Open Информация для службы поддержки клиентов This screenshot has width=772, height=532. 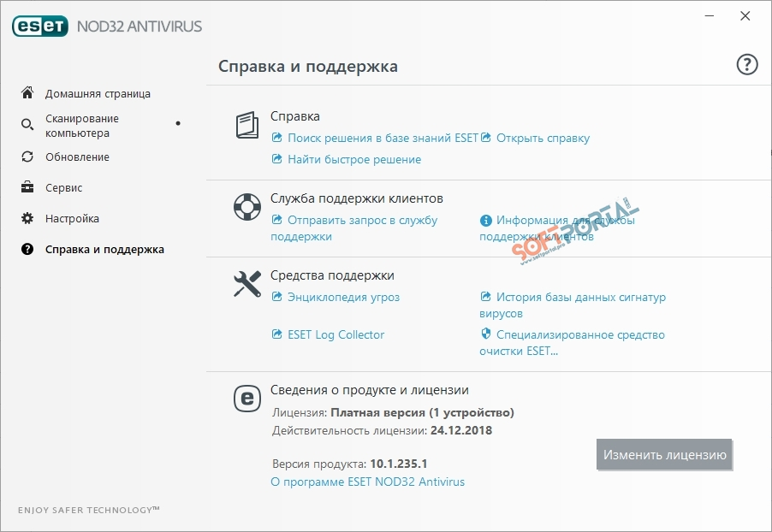(x=557, y=228)
